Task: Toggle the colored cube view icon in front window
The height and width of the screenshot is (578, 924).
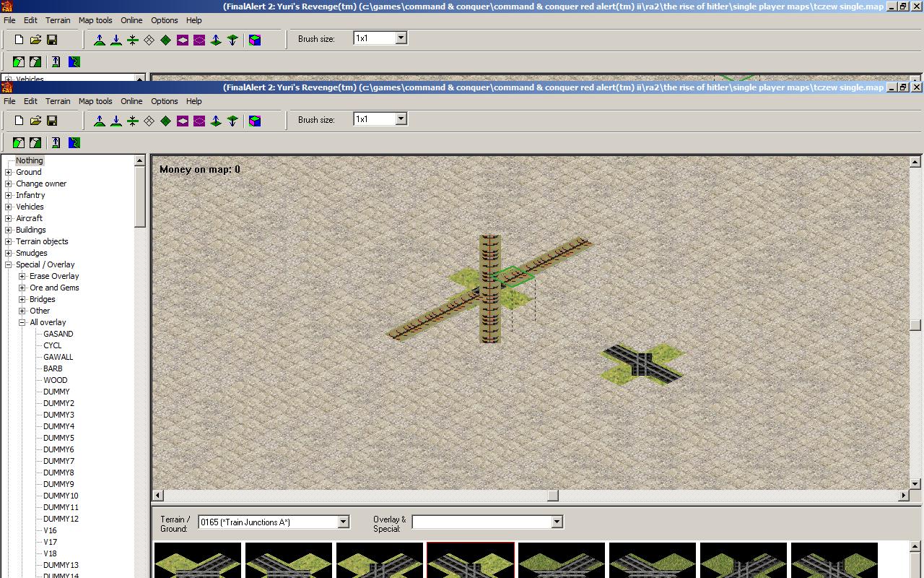Action: pos(255,121)
